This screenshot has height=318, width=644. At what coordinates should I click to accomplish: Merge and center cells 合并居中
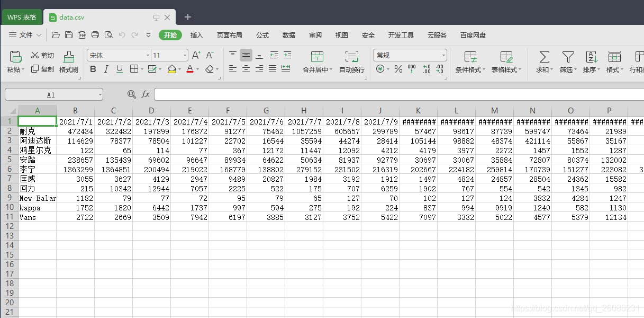tap(317, 62)
